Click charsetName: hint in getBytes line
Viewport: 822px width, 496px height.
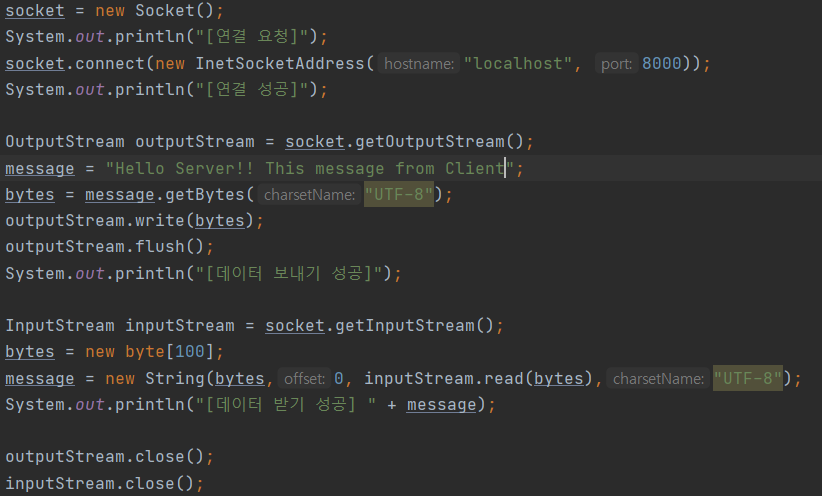[x=309, y=195]
